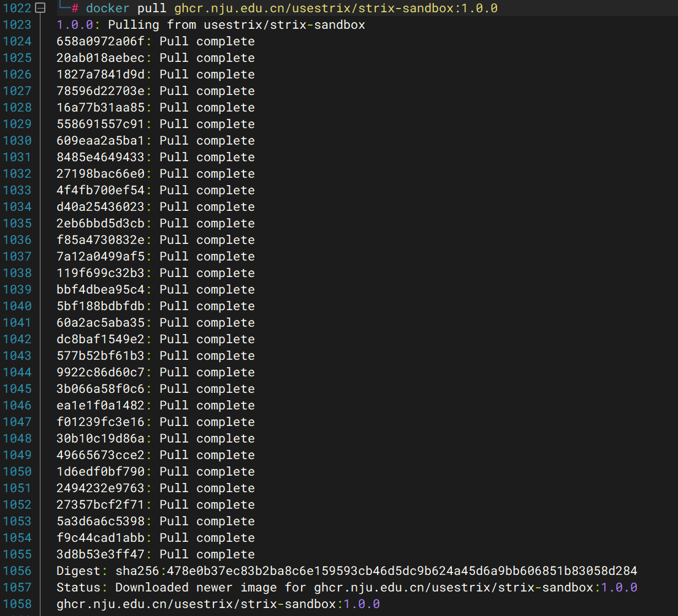Click layer hash 5a3d6a6c5398
The height and width of the screenshot is (616, 678).
point(101,522)
